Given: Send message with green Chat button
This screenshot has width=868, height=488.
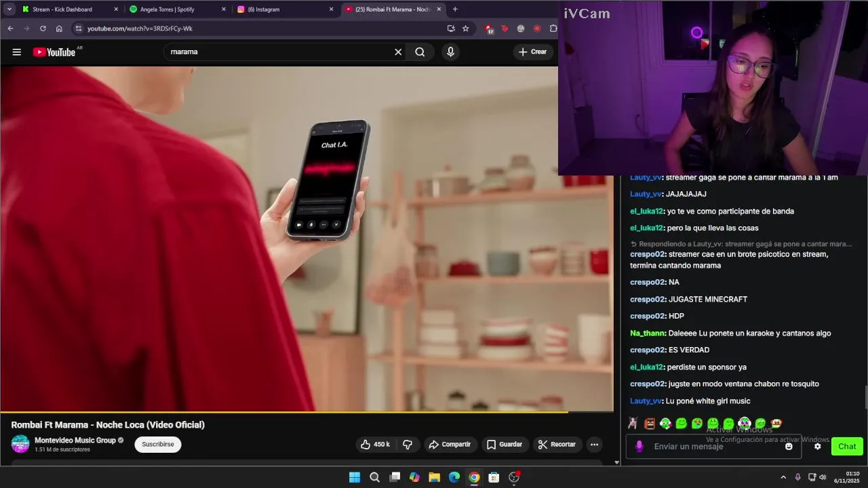Looking at the screenshot, I should 847,447.
